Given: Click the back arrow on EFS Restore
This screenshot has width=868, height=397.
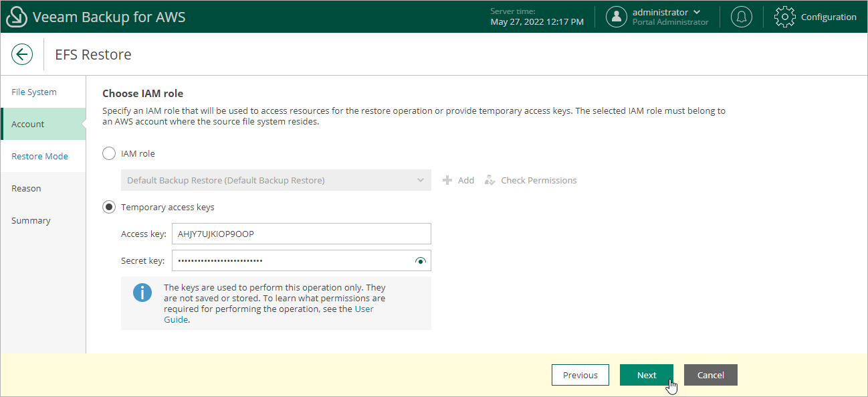Looking at the screenshot, I should tap(22, 54).
